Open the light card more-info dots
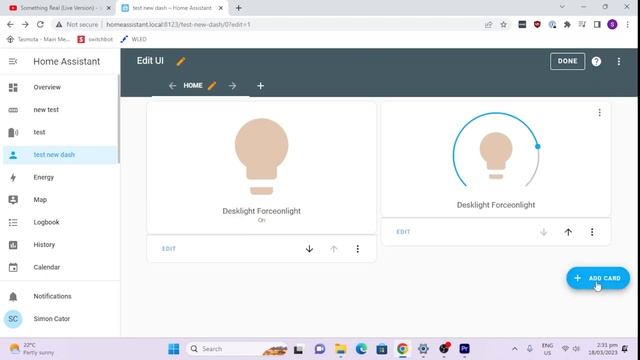The width and height of the screenshot is (640, 360). pos(599,112)
